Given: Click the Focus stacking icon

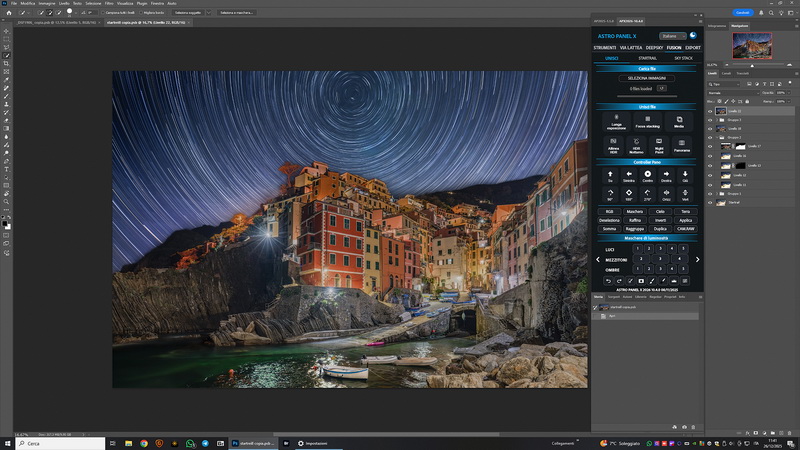Looking at the screenshot, I should [x=647, y=120].
